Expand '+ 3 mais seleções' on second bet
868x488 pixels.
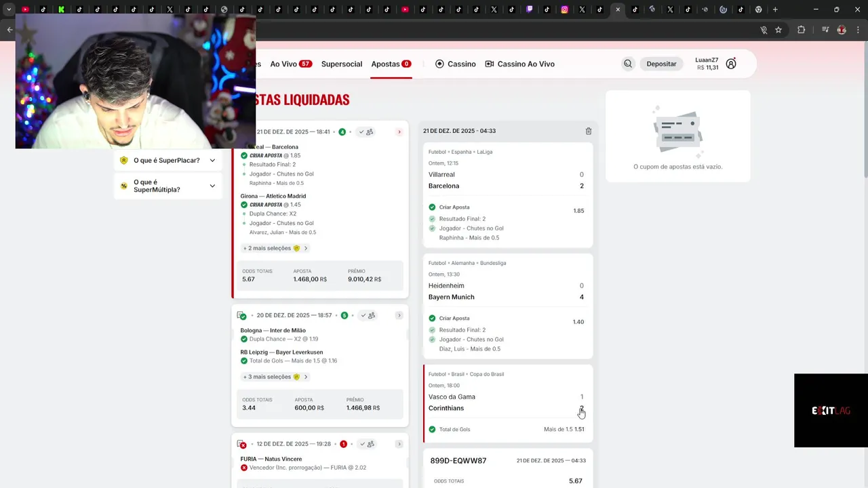point(275,377)
